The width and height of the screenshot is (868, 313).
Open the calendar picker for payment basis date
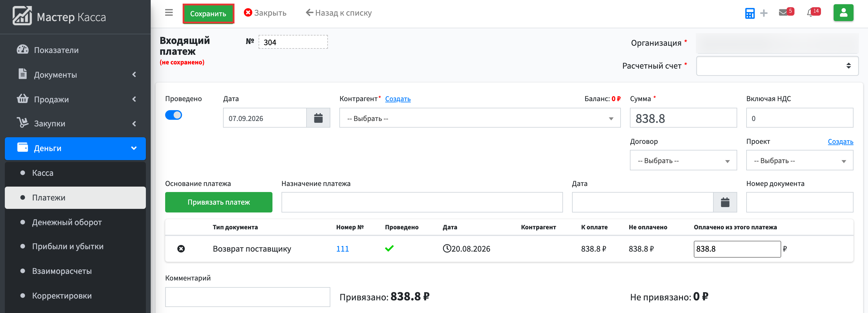[x=725, y=202]
